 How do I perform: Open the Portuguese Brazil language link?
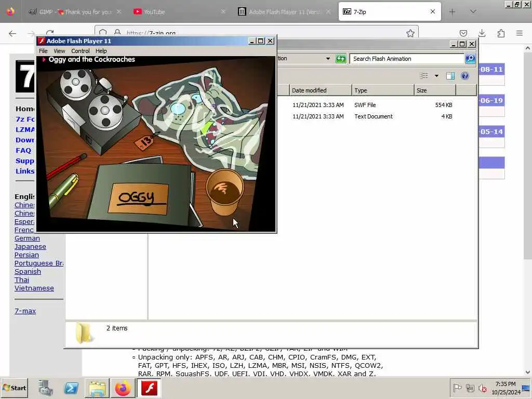(x=38, y=263)
